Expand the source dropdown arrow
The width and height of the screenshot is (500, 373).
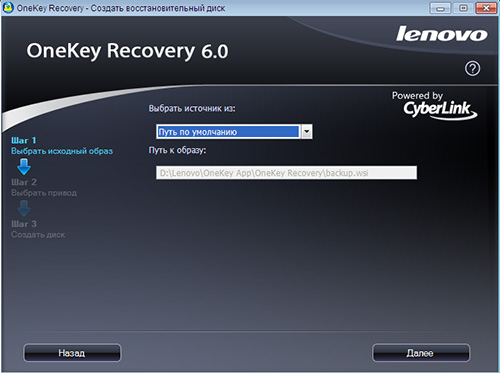pyautogui.click(x=307, y=132)
